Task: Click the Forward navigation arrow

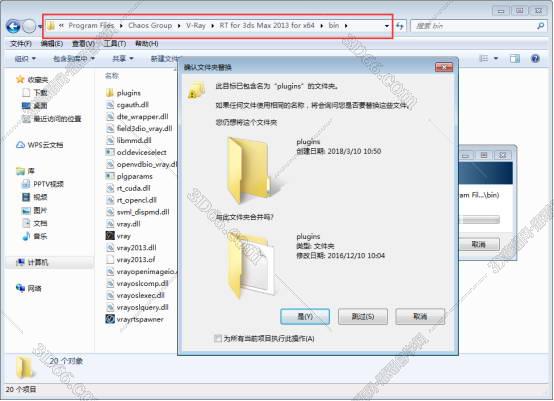Action: pos(29,26)
